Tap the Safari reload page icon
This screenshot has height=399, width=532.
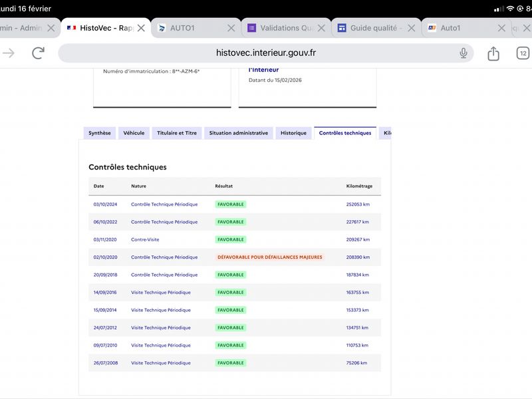point(39,53)
